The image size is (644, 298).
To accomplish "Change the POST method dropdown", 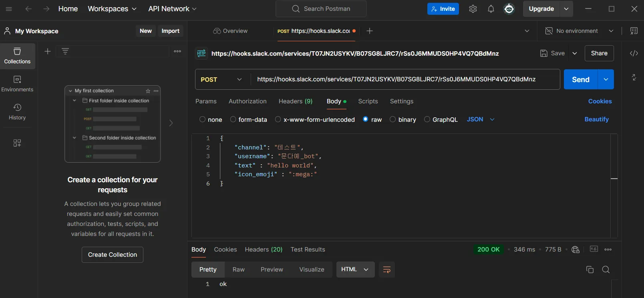I will click(x=221, y=79).
